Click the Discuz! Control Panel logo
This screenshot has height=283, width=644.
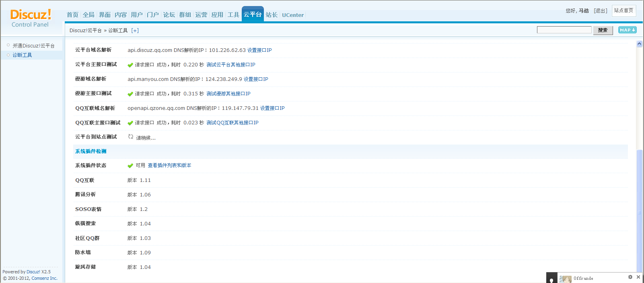(31, 18)
